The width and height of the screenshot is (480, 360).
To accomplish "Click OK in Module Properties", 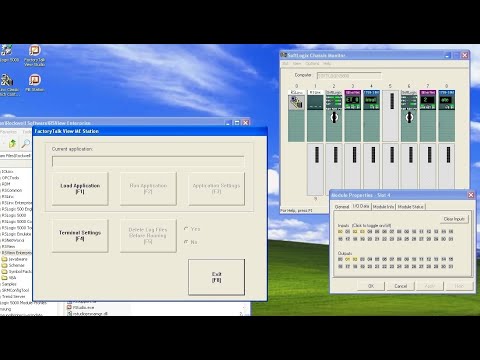I will tap(371, 286).
